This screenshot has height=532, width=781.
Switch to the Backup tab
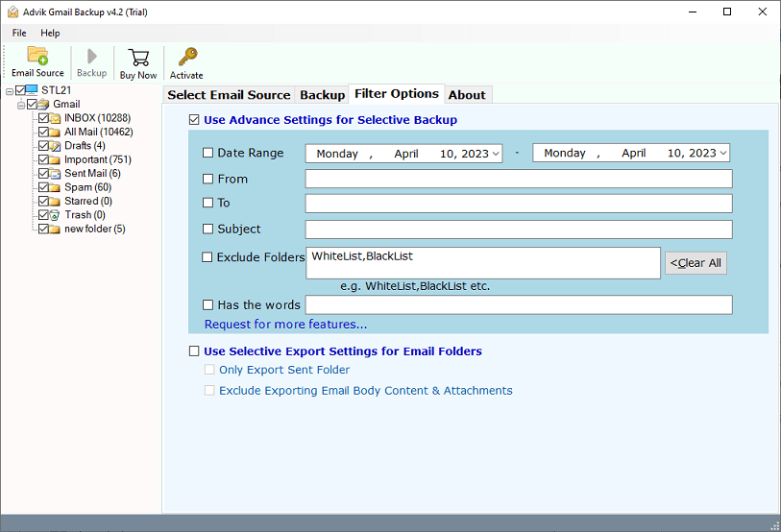(x=322, y=95)
